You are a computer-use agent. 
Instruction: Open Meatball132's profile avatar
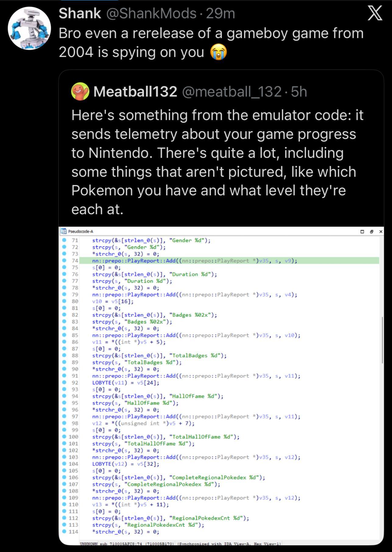(80, 91)
